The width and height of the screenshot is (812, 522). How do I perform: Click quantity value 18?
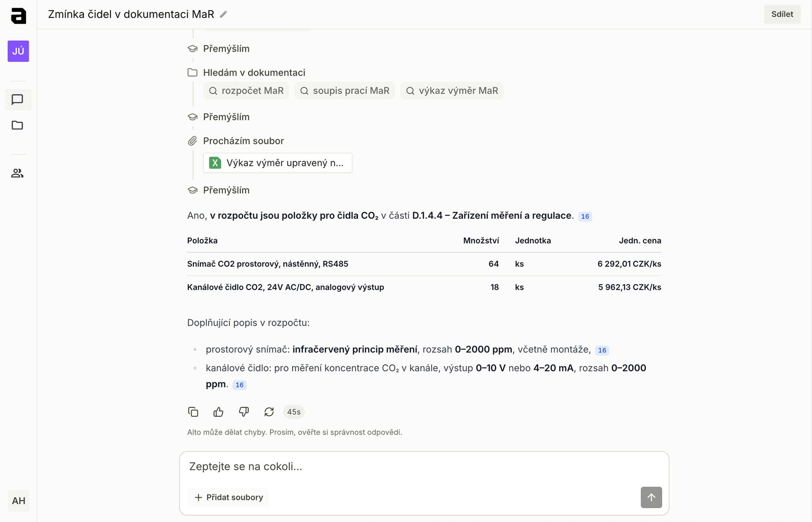click(495, 287)
